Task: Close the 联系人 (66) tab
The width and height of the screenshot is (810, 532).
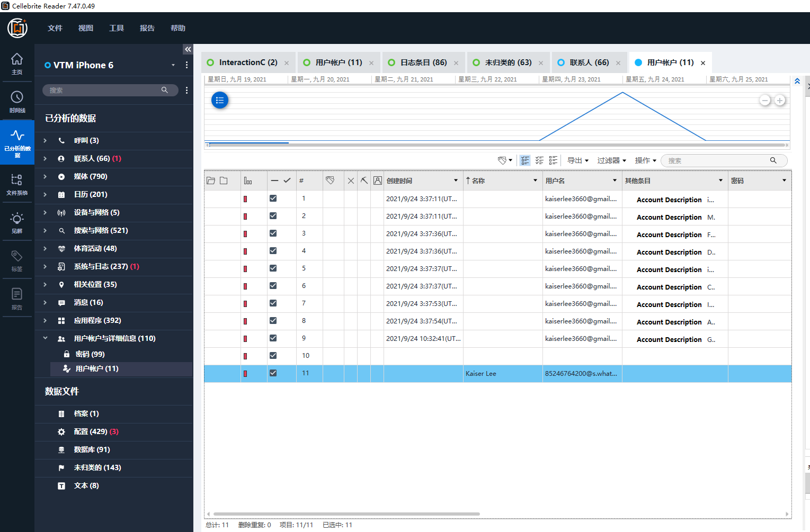Action: click(618, 63)
